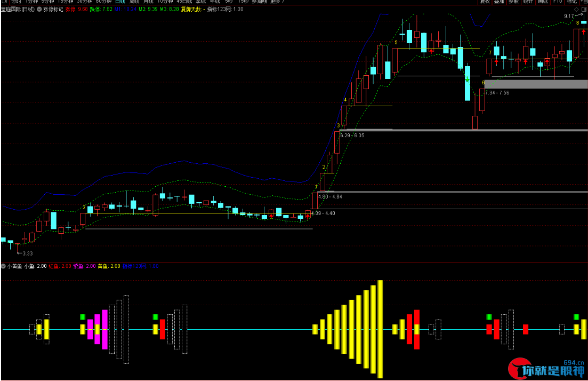
Task: Click the 6.29 - 6.35 gap label
Action: pos(352,136)
